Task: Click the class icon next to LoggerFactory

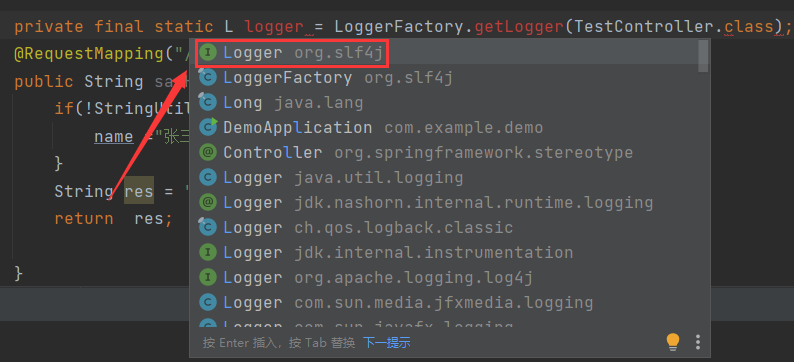Action: pos(208,77)
